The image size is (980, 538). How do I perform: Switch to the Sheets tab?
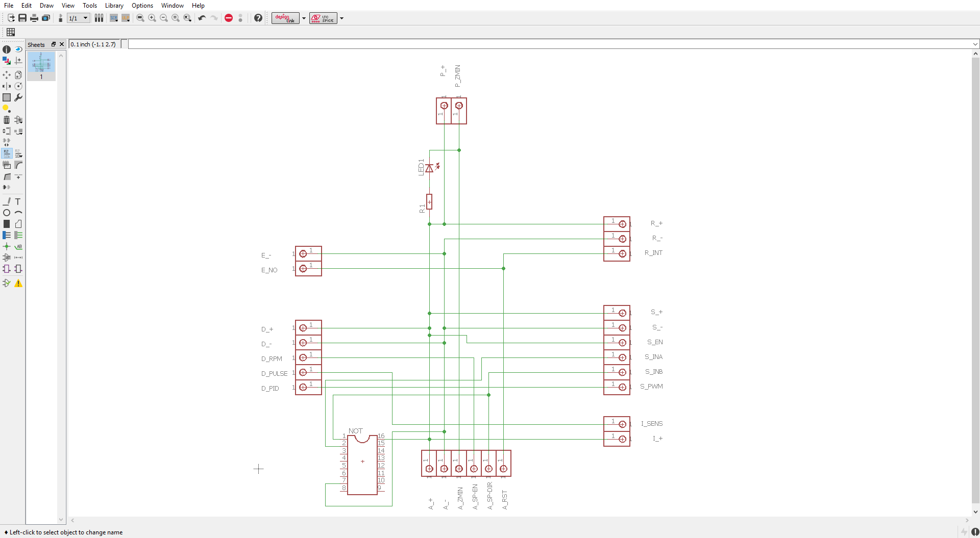(36, 44)
